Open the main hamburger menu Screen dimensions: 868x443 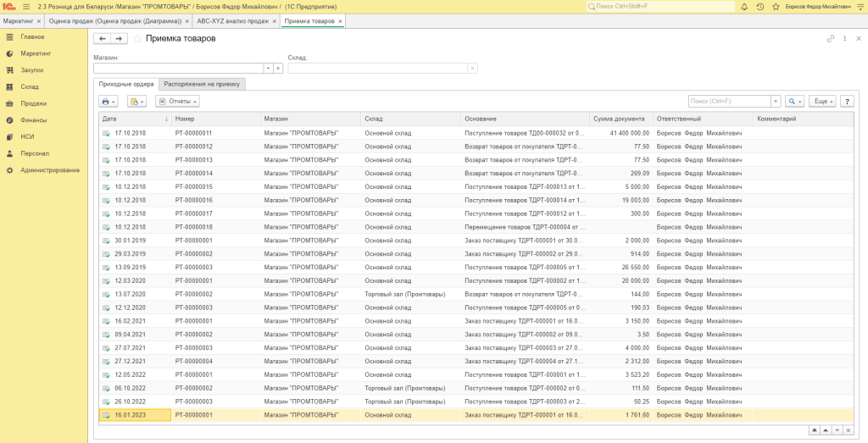(x=26, y=6)
